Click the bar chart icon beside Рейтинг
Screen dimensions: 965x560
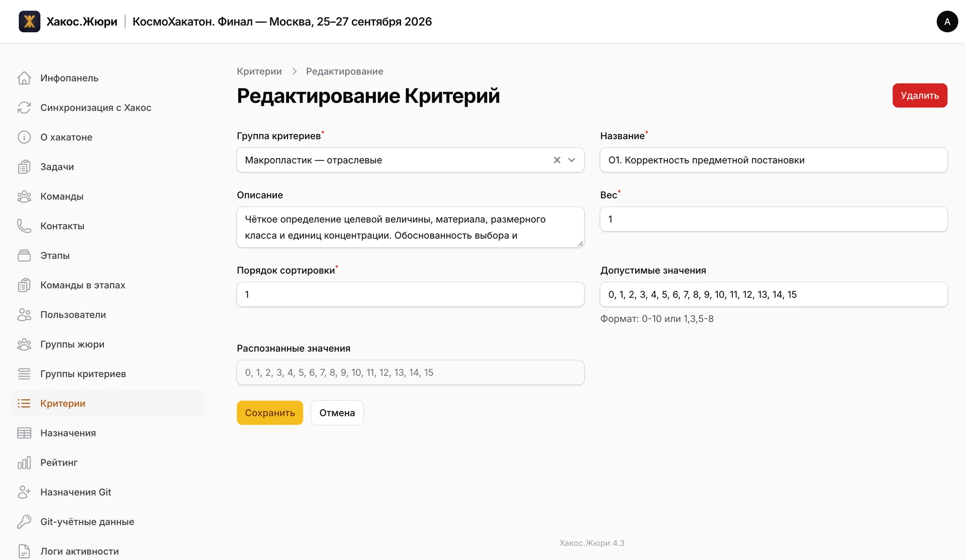point(24,463)
